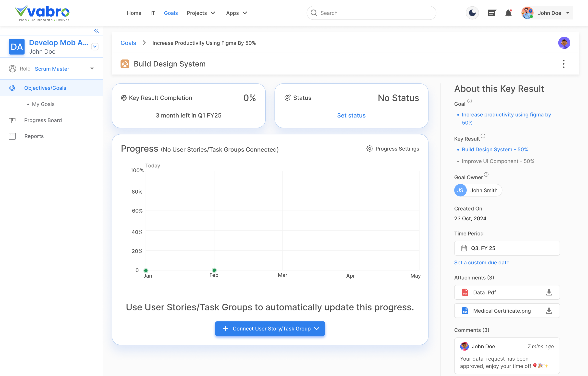Select Objectives/Goals in the sidebar
Image resolution: width=588 pixels, height=376 pixels.
(45, 88)
